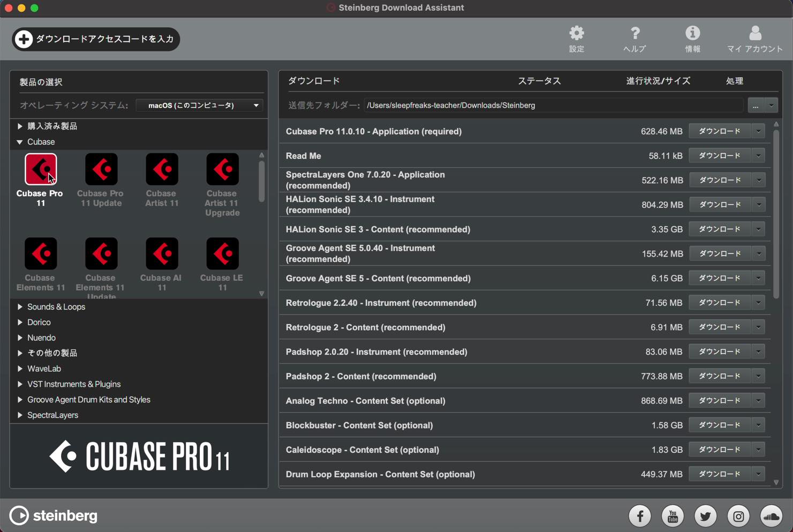Open the 情報 info icon
This screenshot has width=793, height=532.
(x=692, y=39)
